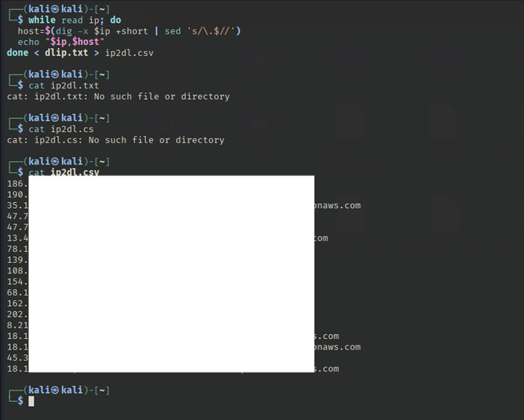Click the output row starting "68.1"
Viewport: 524px width, 420px height.
point(18,293)
